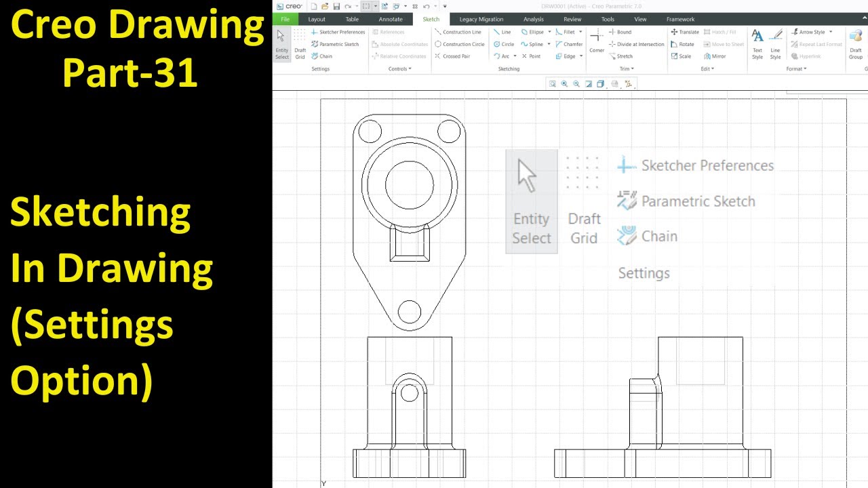Select the top drawing view
This screenshot has width=868, height=488.
tap(410, 222)
